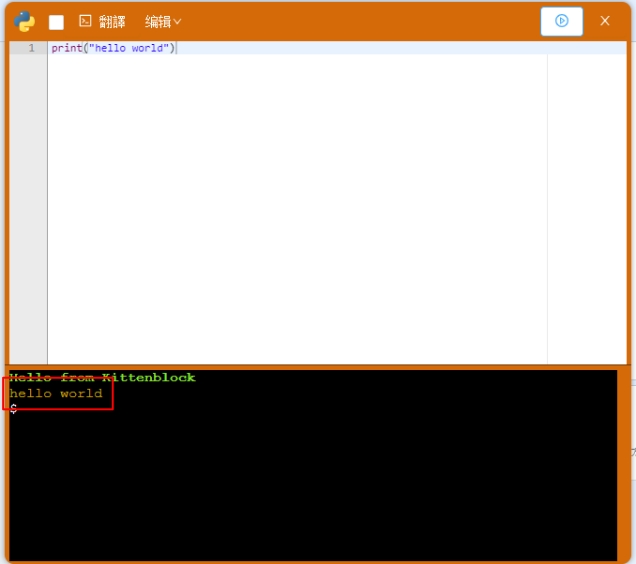Run the code with the play button
This screenshot has width=636, height=564.
(x=561, y=21)
